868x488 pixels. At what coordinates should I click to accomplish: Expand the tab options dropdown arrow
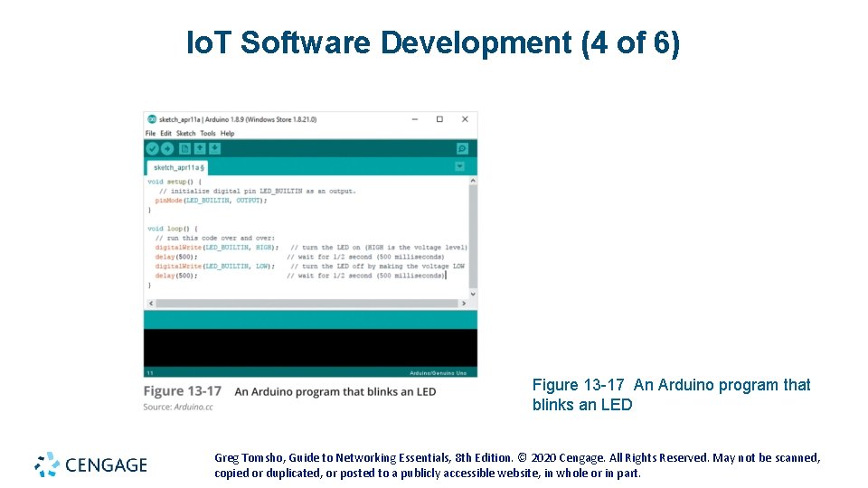coord(459,166)
